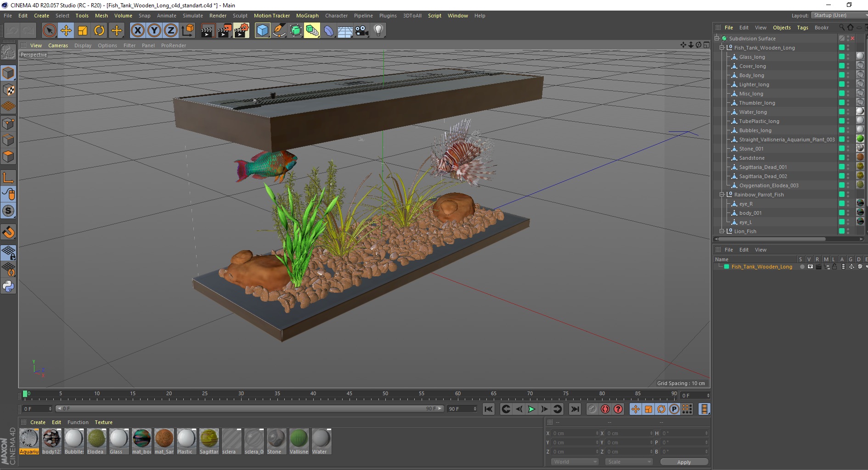Toggle Z axis lock
The width and height of the screenshot is (868, 470).
(171, 31)
